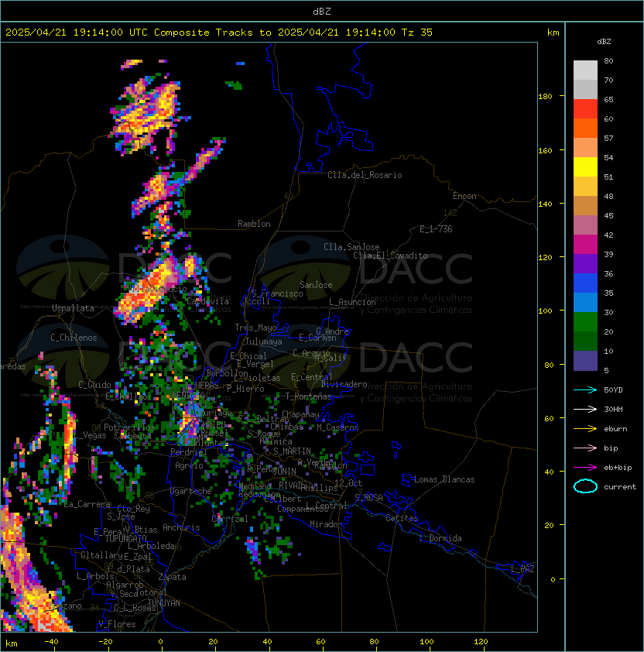This screenshot has height=652, width=644.
Task: Click the 'Encon' map label
Action: (464, 196)
